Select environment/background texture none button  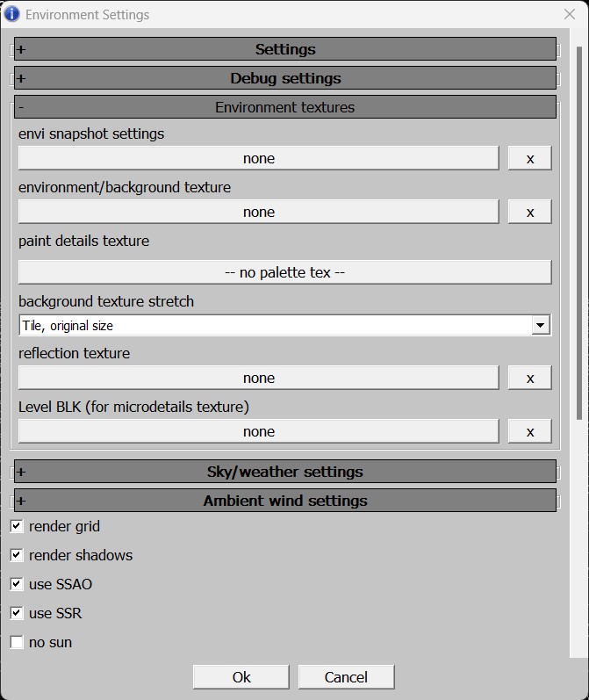pos(258,212)
